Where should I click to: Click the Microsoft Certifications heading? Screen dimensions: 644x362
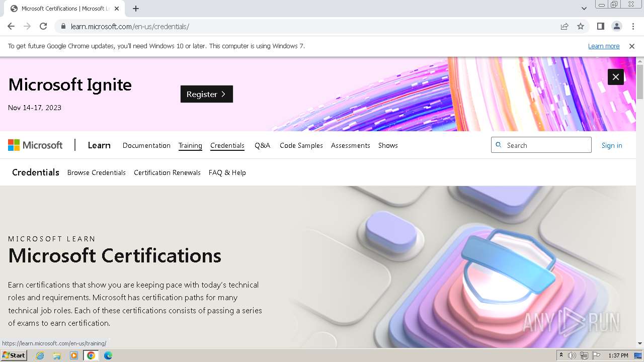(115, 255)
